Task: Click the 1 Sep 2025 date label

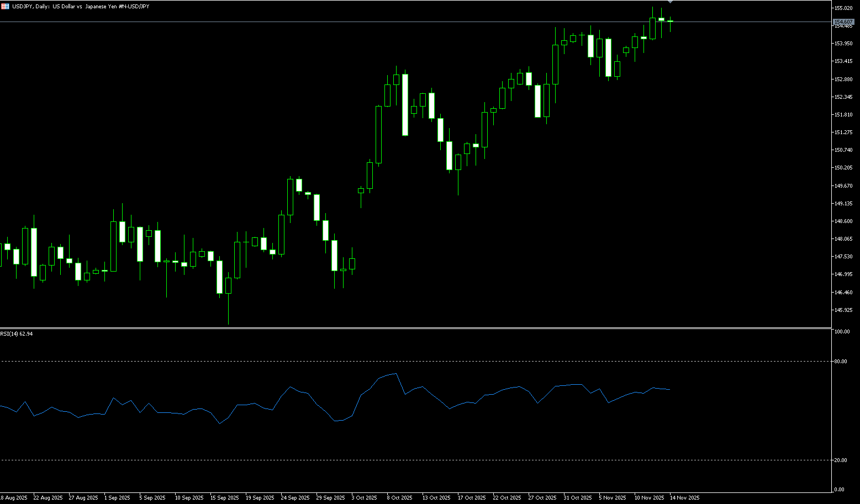Action: click(x=117, y=497)
